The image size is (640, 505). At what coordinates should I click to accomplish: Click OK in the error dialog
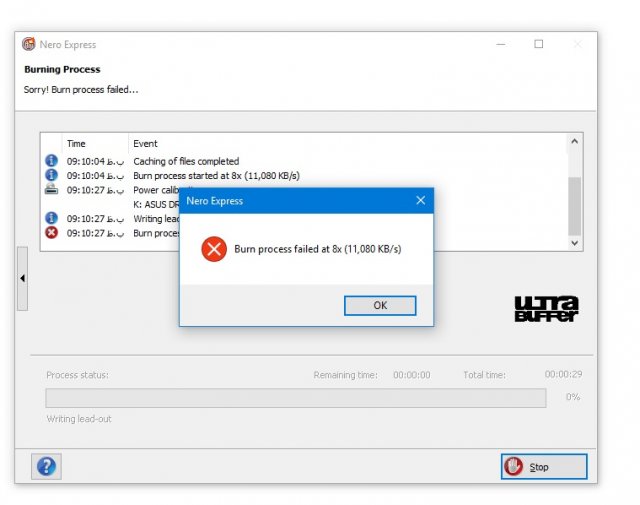coord(379,305)
